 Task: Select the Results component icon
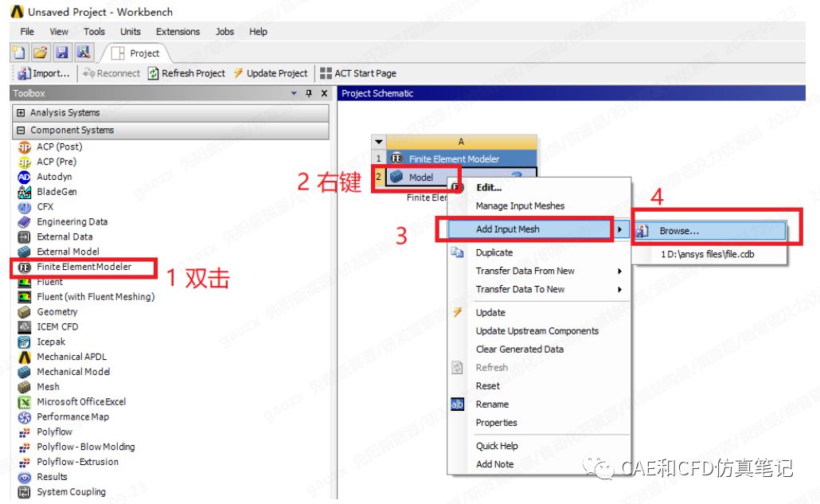click(24, 478)
